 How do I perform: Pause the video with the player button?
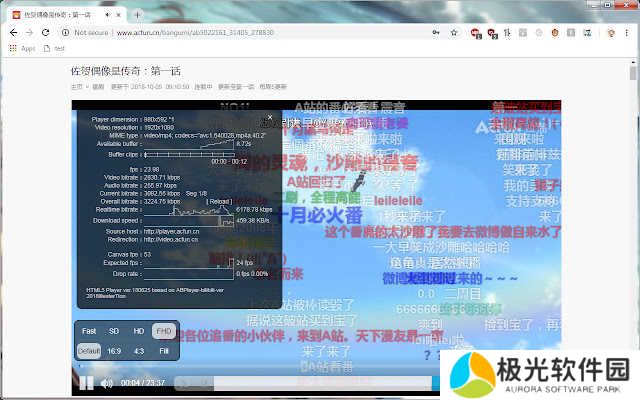(87, 382)
